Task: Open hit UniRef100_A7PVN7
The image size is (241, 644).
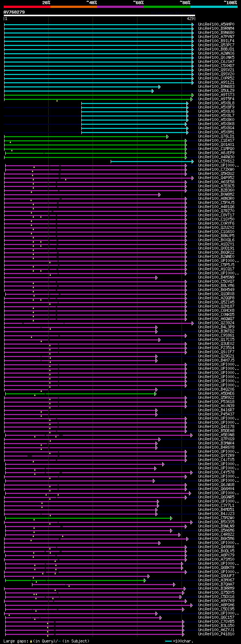Action: (216, 37)
